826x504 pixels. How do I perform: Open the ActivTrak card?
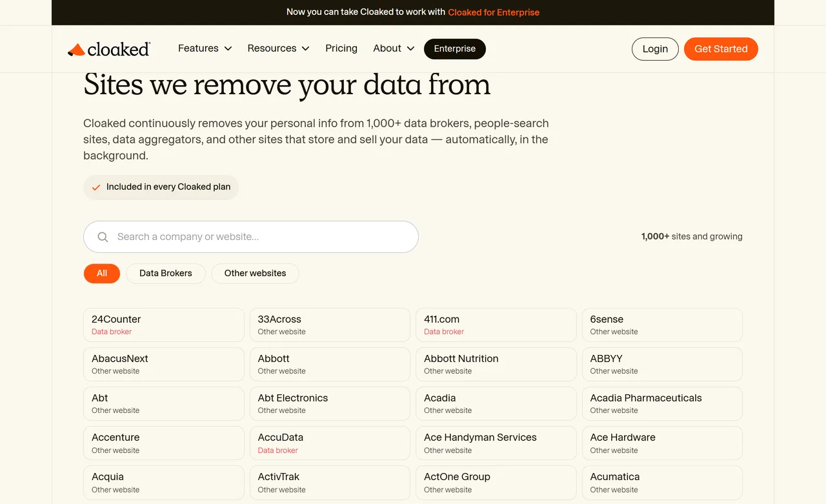330,482
